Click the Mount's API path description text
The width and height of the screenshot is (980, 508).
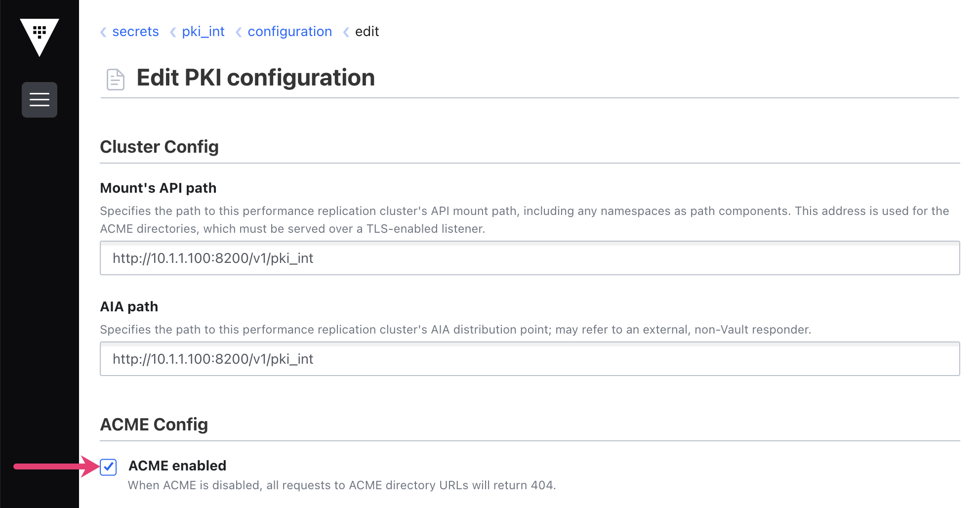tap(525, 220)
